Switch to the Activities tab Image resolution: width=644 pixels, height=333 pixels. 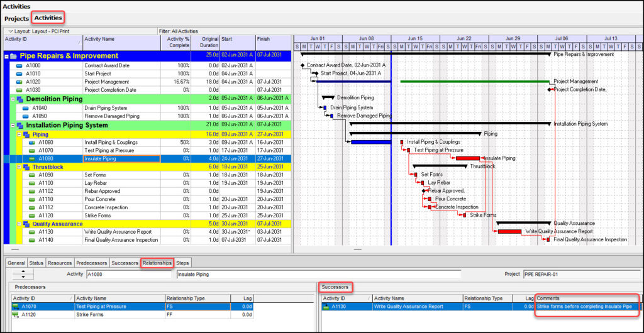coord(48,18)
